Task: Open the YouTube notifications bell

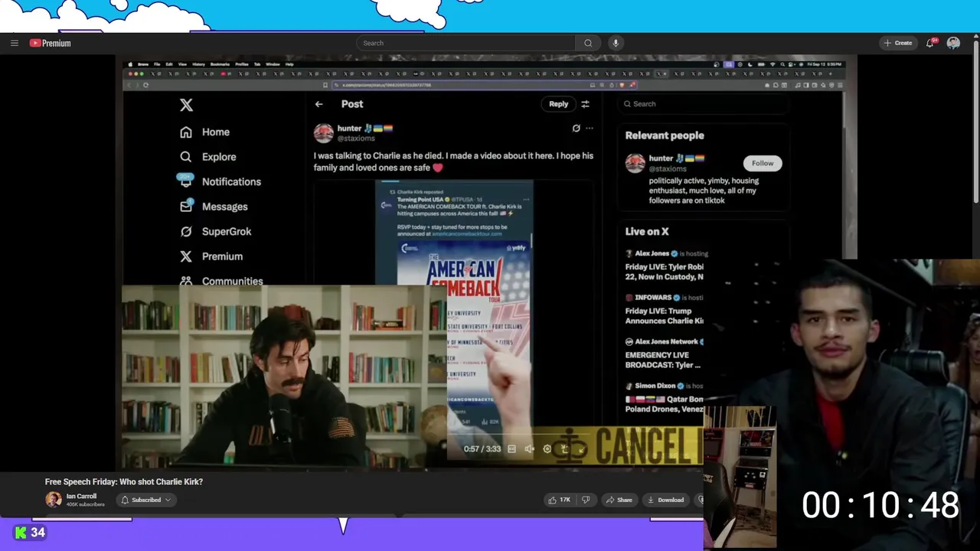Action: point(930,43)
